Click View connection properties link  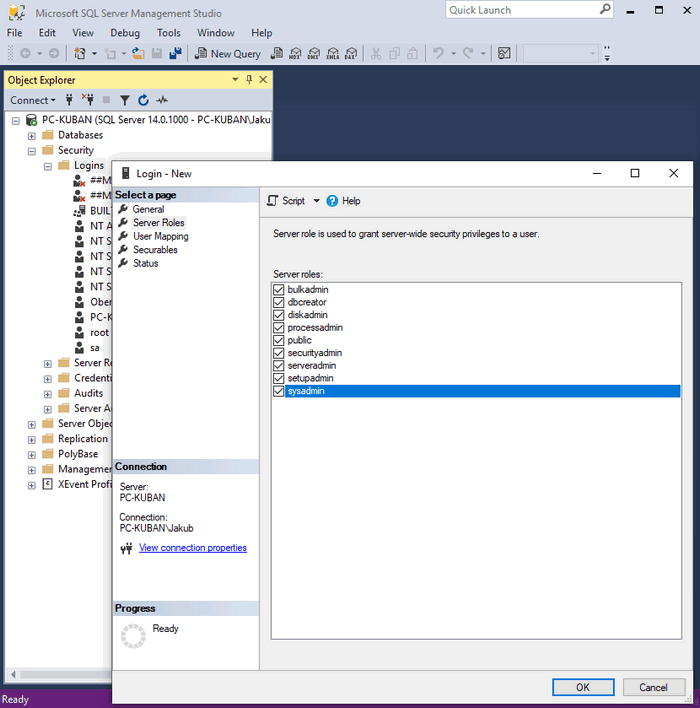click(x=192, y=548)
